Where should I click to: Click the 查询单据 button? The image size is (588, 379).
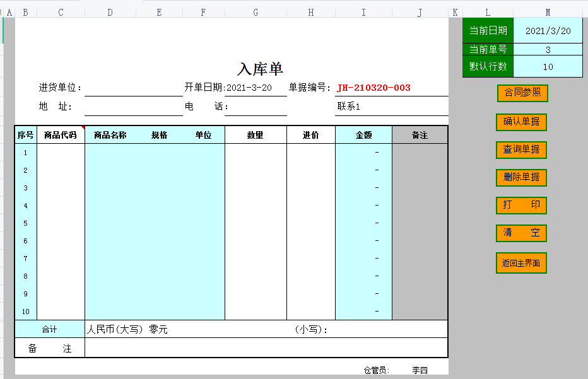click(x=521, y=150)
